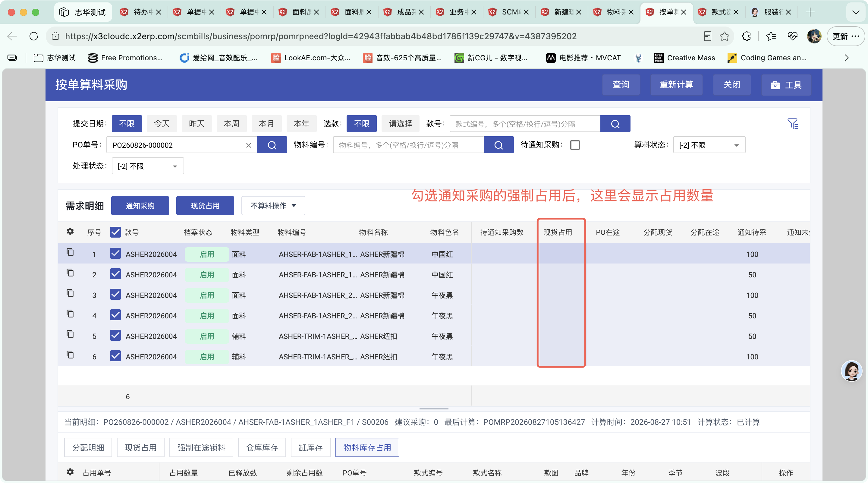Click the filter settings icon
The width and height of the screenshot is (868, 483).
(793, 124)
